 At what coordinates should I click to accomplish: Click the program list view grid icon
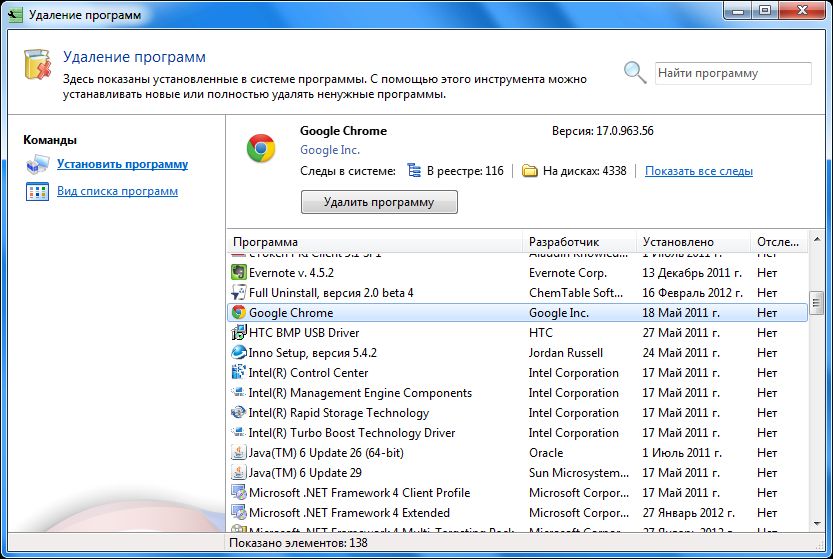click(x=37, y=191)
